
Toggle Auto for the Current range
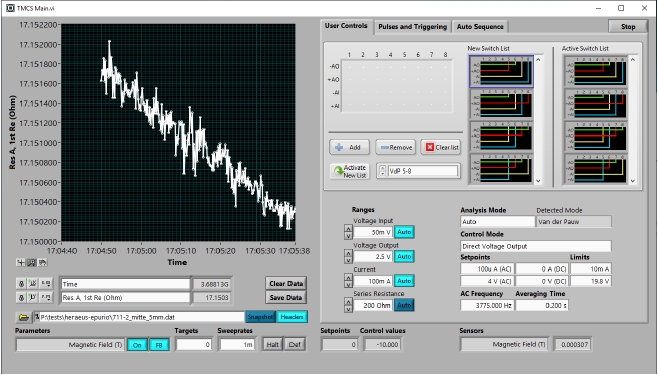404,281
